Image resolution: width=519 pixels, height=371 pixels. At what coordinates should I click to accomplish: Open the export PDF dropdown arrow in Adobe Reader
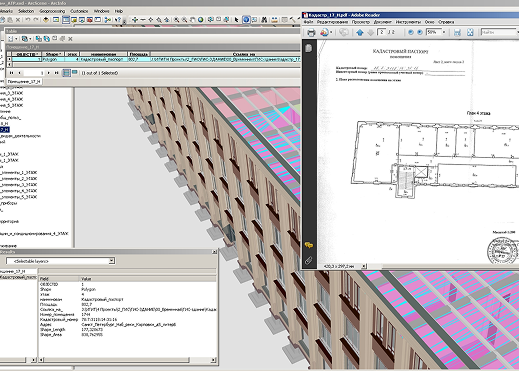(x=331, y=32)
